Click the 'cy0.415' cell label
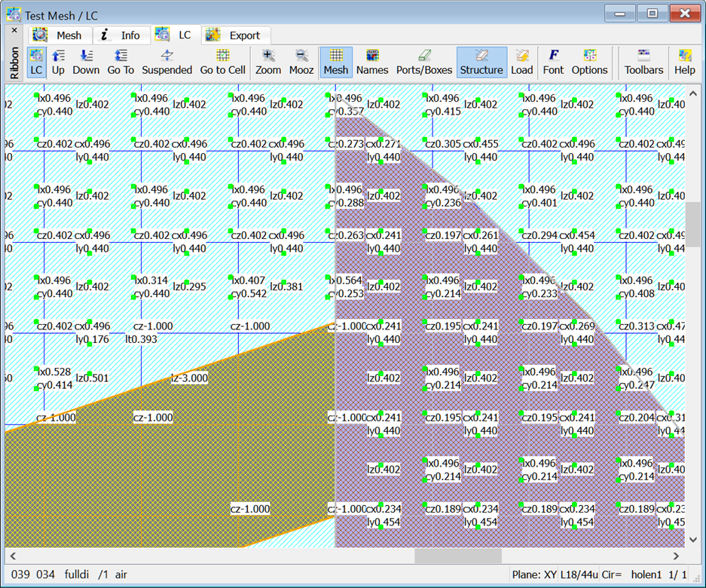The width and height of the screenshot is (706, 588). click(x=443, y=112)
